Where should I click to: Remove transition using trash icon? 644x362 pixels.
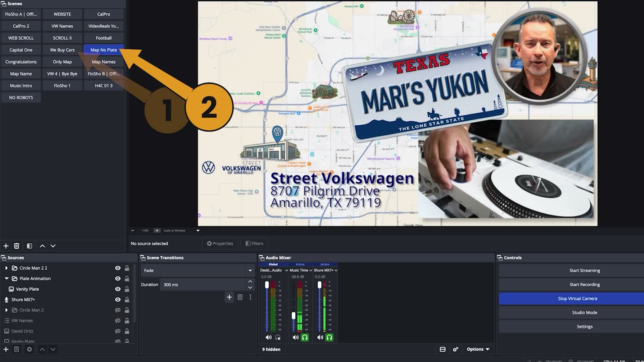point(240,297)
